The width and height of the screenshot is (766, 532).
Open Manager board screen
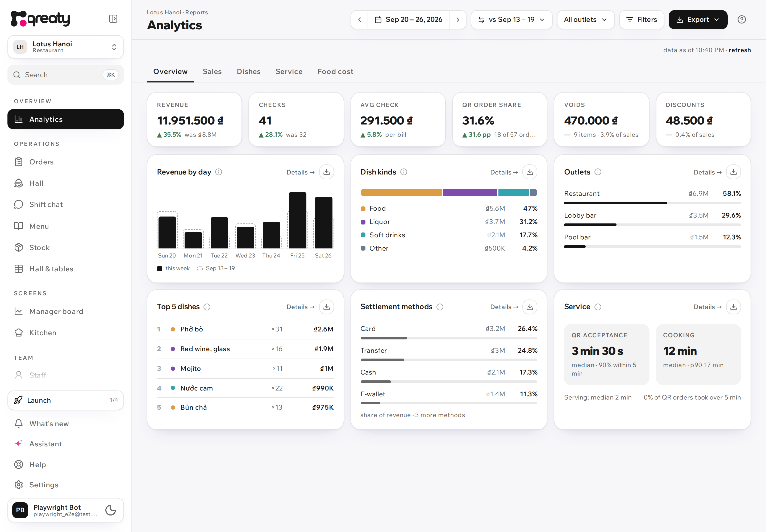[x=66, y=311]
